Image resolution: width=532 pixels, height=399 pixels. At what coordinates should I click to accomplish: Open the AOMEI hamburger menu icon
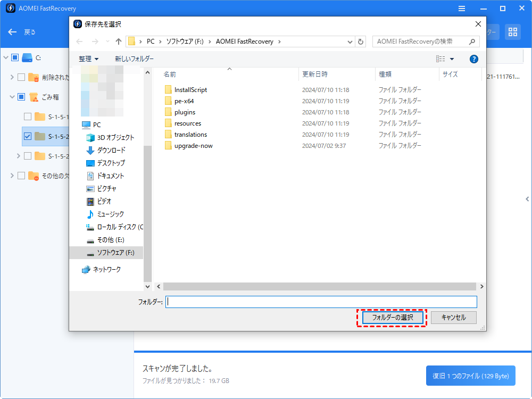[462, 9]
